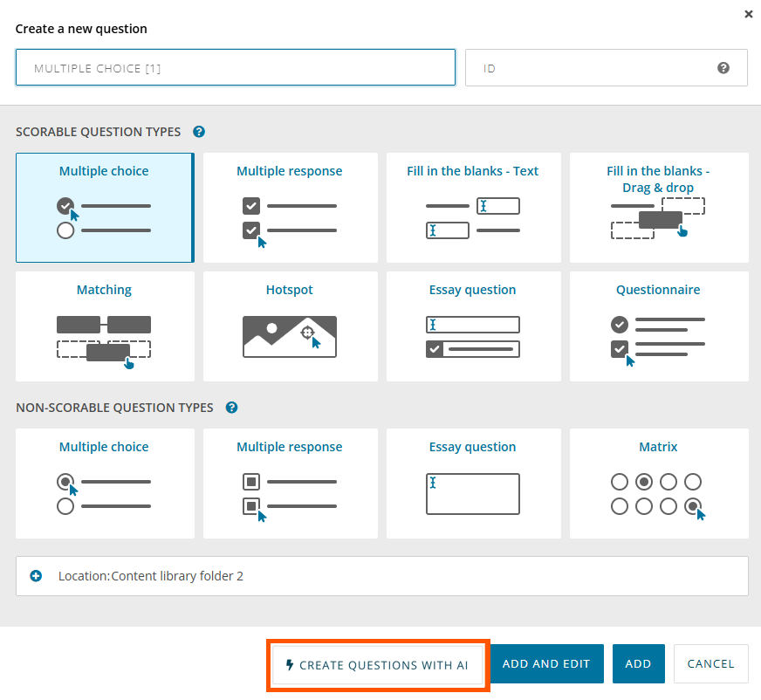Select Fill in the blanks - Drag & drop
Viewport: 761px width, 700px height.
pyautogui.click(x=658, y=208)
